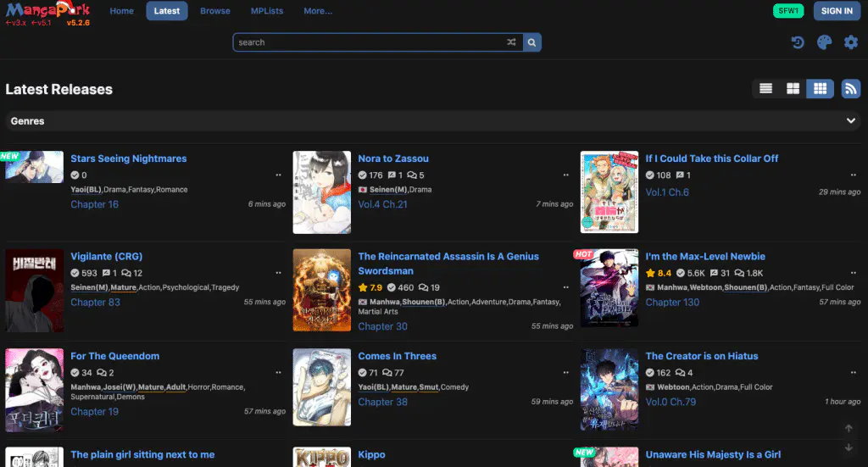Viewport: 868px width, 467px height.
Task: Click the magnifier search button
Action: [x=532, y=42]
